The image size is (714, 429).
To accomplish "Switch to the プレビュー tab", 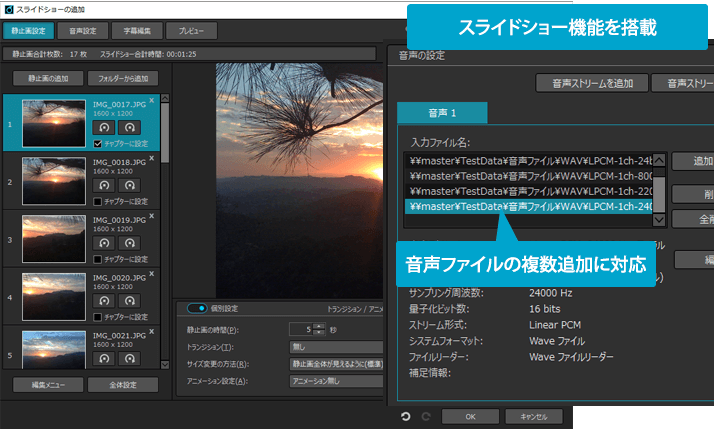I will coord(191,31).
